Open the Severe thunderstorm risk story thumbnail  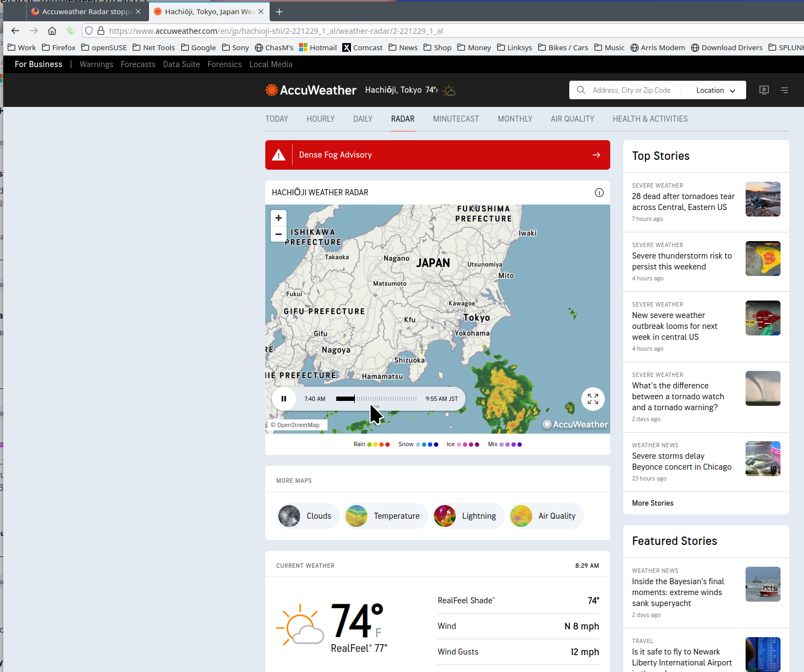point(763,259)
